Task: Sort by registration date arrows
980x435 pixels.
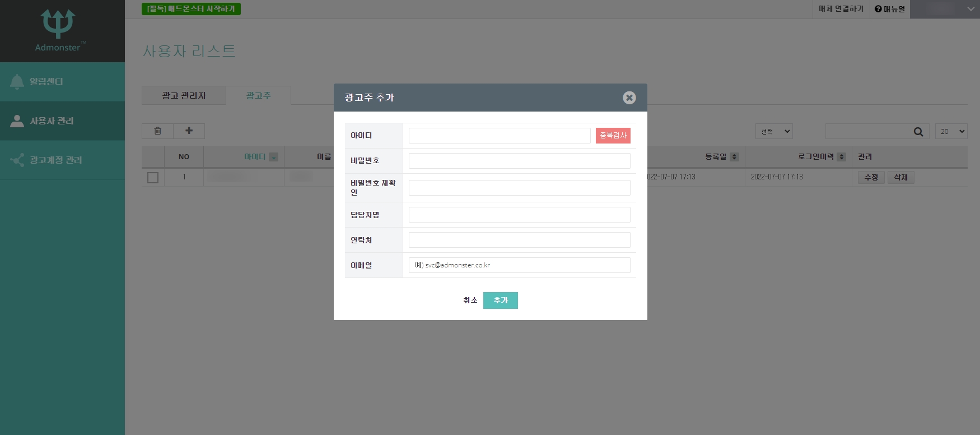Action: [x=734, y=157]
